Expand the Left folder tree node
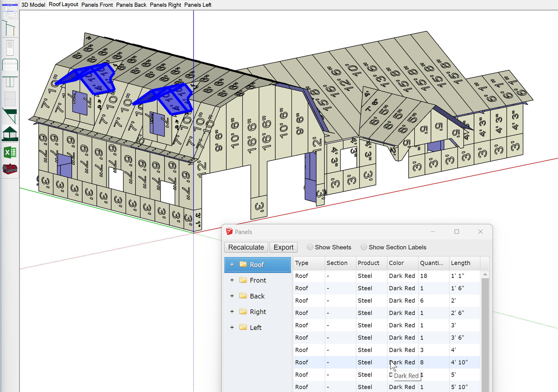558x392 pixels. [232, 328]
